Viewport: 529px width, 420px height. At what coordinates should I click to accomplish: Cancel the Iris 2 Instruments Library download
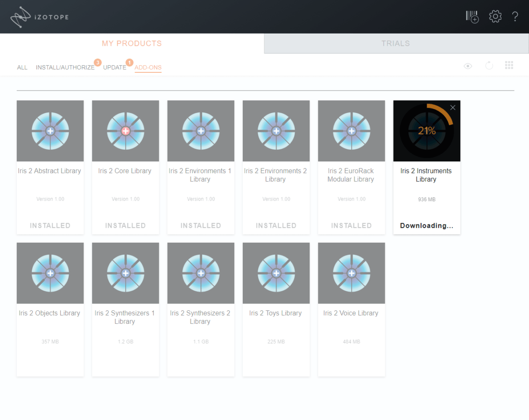[x=452, y=108]
